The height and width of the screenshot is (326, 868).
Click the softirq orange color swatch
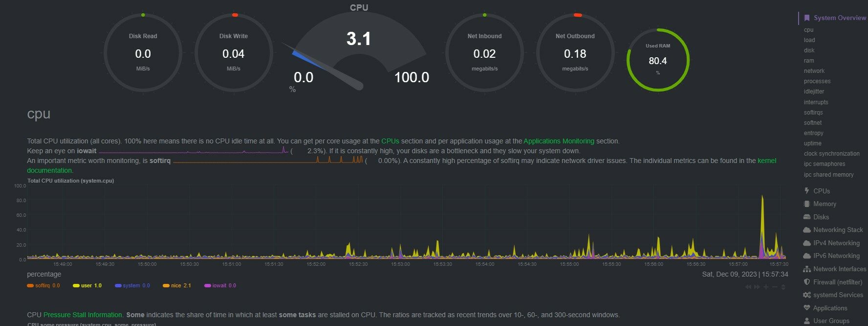click(x=30, y=285)
